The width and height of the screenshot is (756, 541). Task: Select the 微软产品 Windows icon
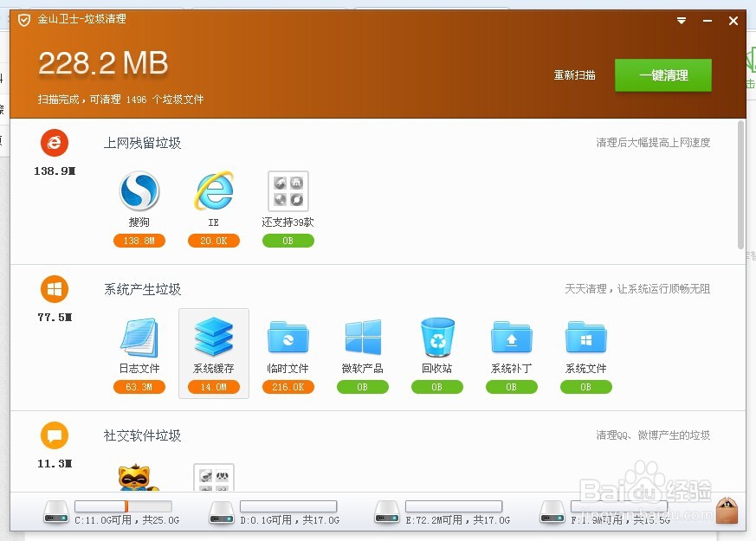tap(363, 338)
